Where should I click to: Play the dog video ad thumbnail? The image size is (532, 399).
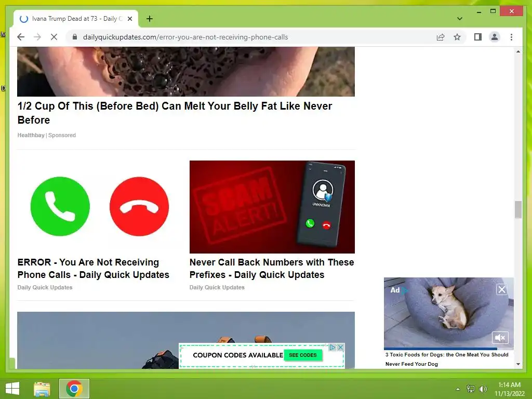(x=449, y=312)
